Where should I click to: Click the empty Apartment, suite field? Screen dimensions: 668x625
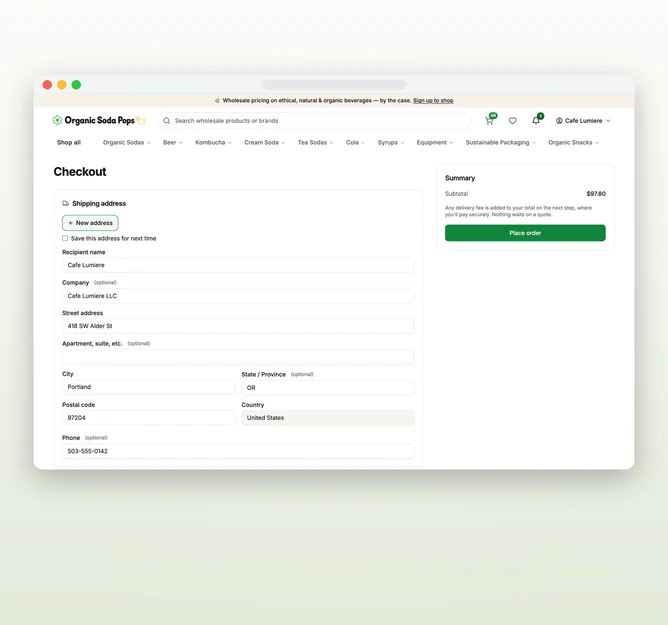[x=238, y=357]
